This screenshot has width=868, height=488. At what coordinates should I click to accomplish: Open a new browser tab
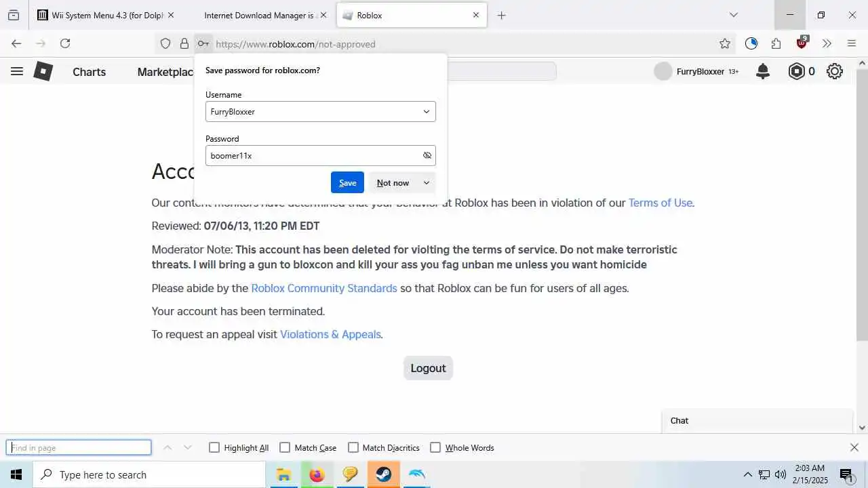click(502, 15)
